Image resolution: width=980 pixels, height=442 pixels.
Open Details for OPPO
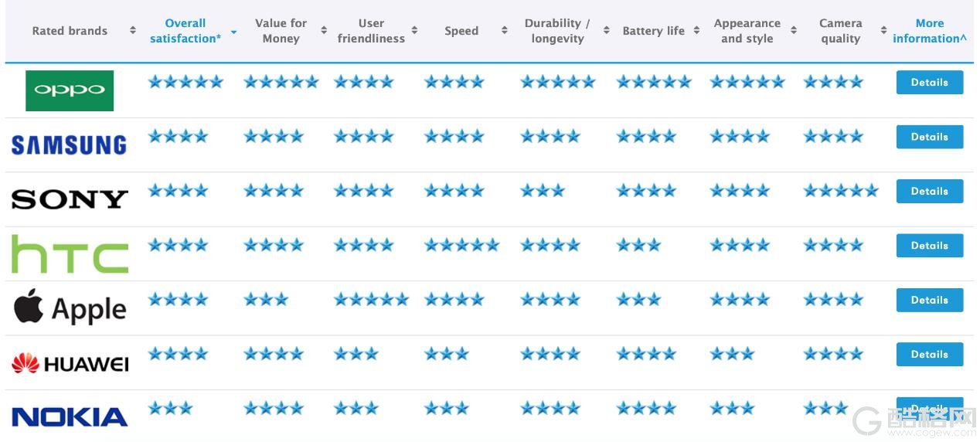point(930,82)
